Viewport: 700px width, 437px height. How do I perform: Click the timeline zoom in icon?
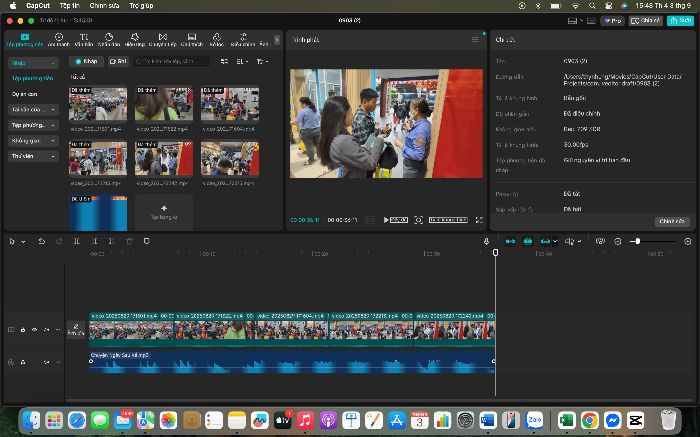point(688,241)
